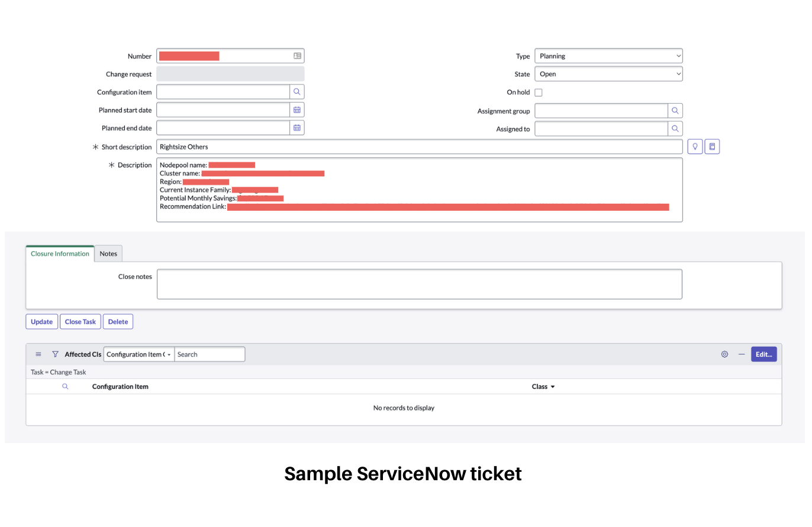Switch to the Notes tab
This screenshot has height=527, width=812.
click(108, 253)
